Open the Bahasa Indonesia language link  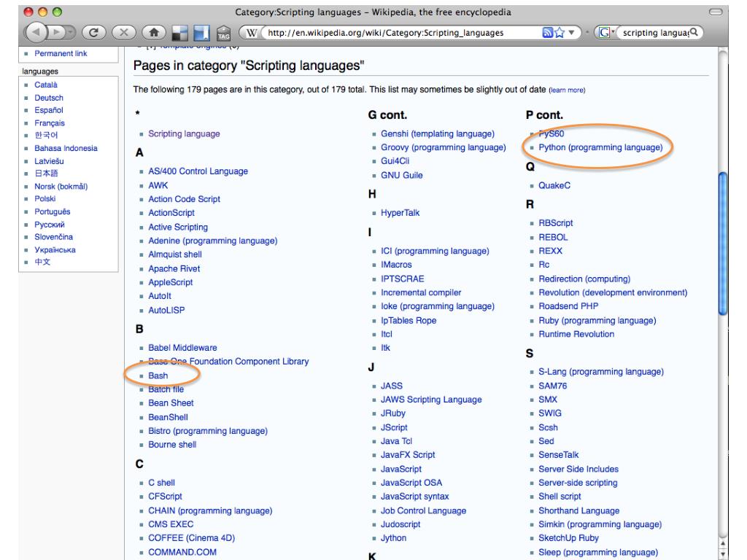tap(66, 148)
